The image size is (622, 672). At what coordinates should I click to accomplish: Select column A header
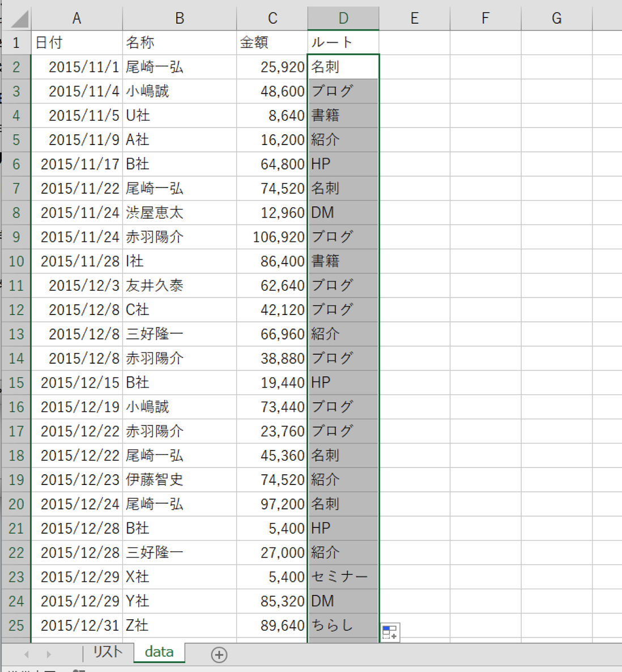pos(76,19)
